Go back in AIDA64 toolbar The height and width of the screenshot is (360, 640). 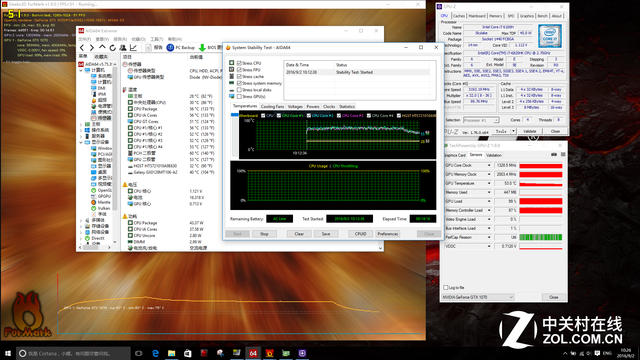(x=82, y=48)
